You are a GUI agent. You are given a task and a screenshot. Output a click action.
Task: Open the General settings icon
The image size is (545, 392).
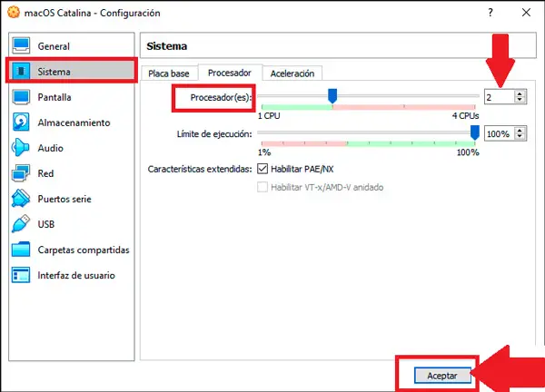coord(20,46)
